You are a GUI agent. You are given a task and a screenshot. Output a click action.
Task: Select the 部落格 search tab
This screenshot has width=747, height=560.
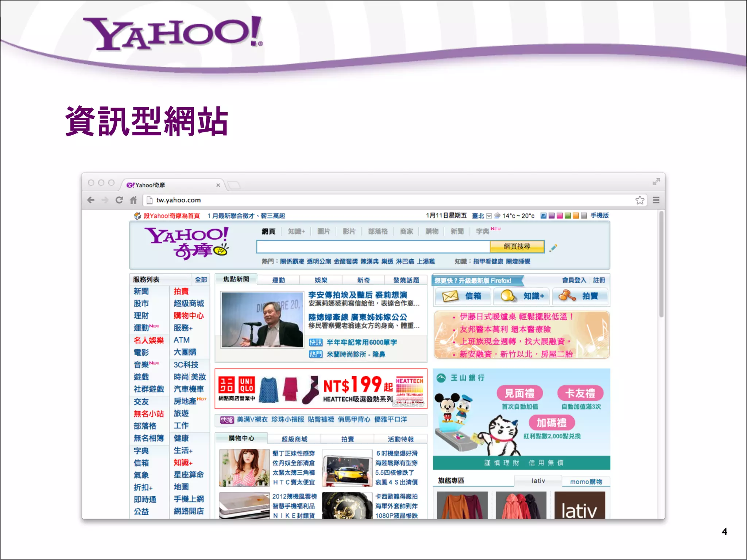coord(378,231)
